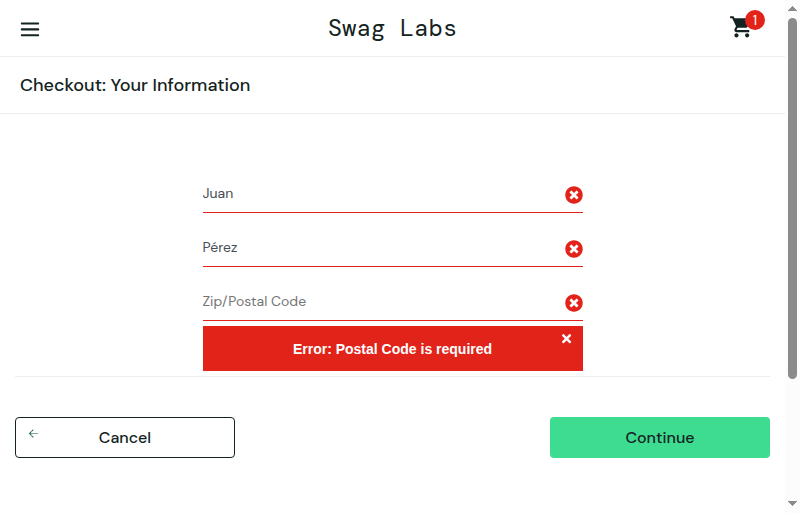
Task: Click the error icon beside Pérez
Action: click(573, 249)
